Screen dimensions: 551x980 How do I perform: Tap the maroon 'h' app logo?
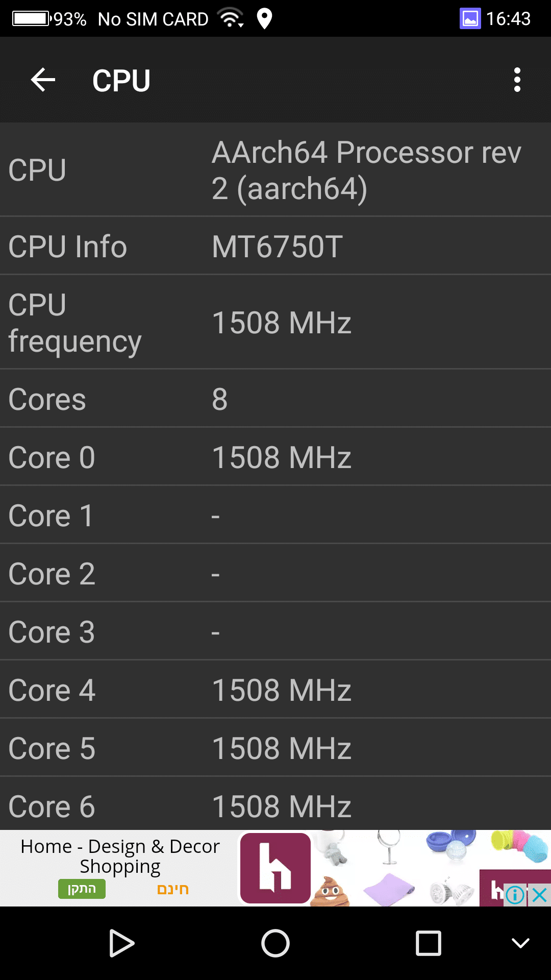[x=275, y=868]
